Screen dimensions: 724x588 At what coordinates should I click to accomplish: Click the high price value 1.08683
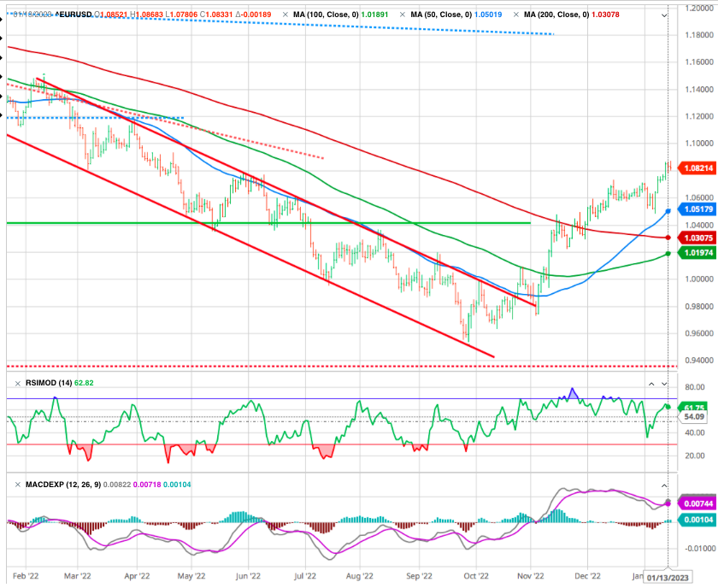149,15
